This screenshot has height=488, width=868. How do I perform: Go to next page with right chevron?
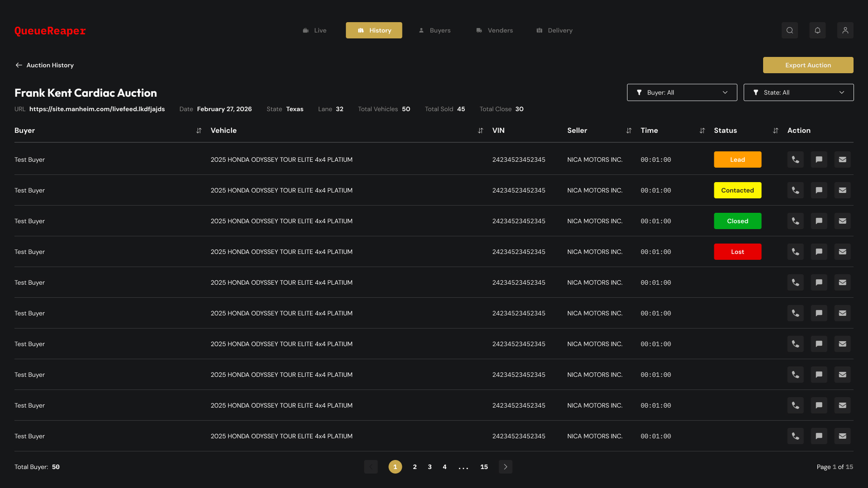click(x=505, y=467)
